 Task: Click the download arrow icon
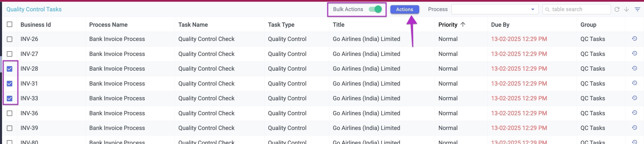point(626,9)
